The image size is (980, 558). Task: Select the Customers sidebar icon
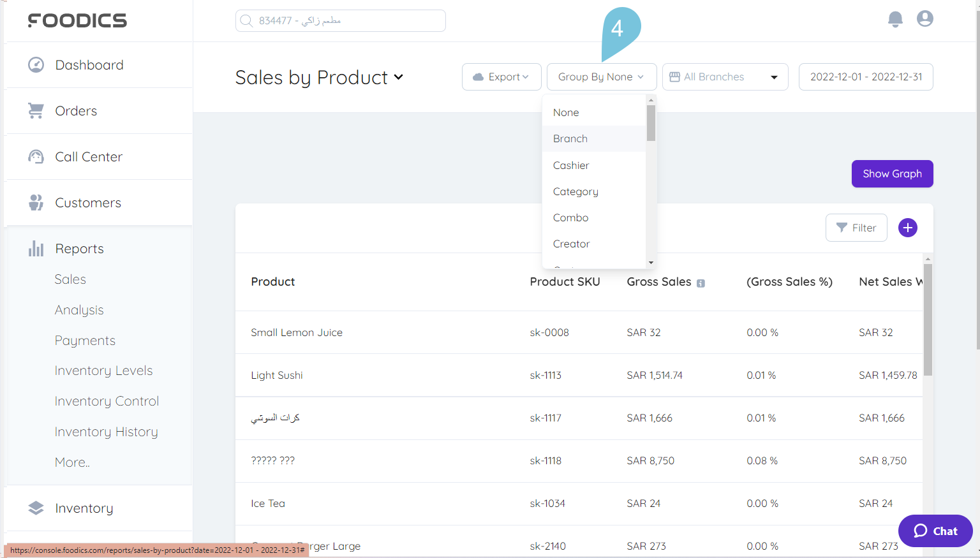click(36, 202)
